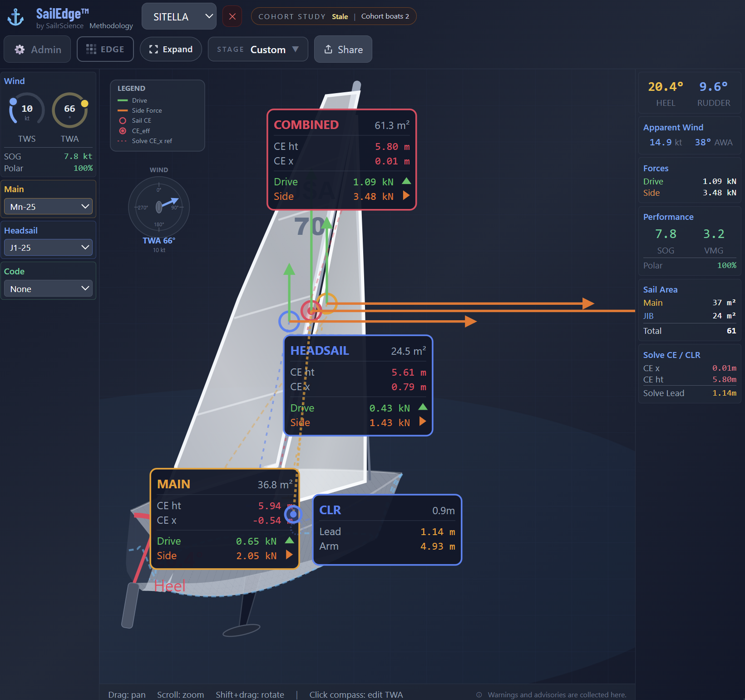Open the Main sail Mn-25 dropdown

pyautogui.click(x=48, y=206)
